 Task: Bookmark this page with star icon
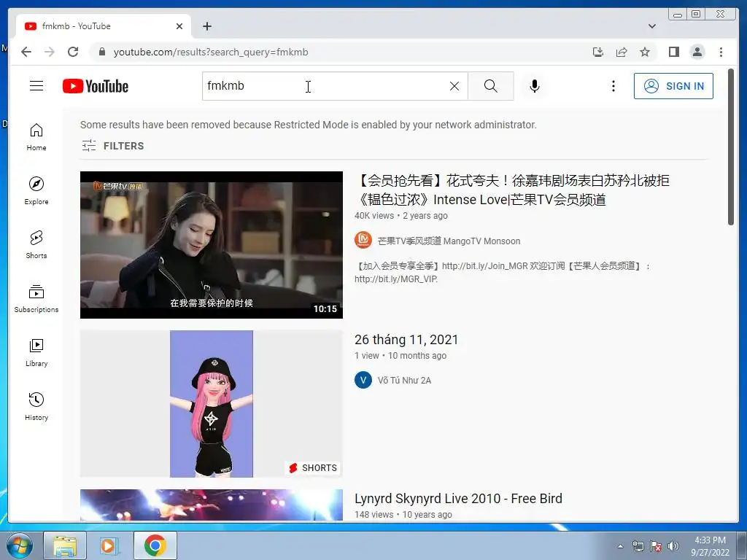645,52
